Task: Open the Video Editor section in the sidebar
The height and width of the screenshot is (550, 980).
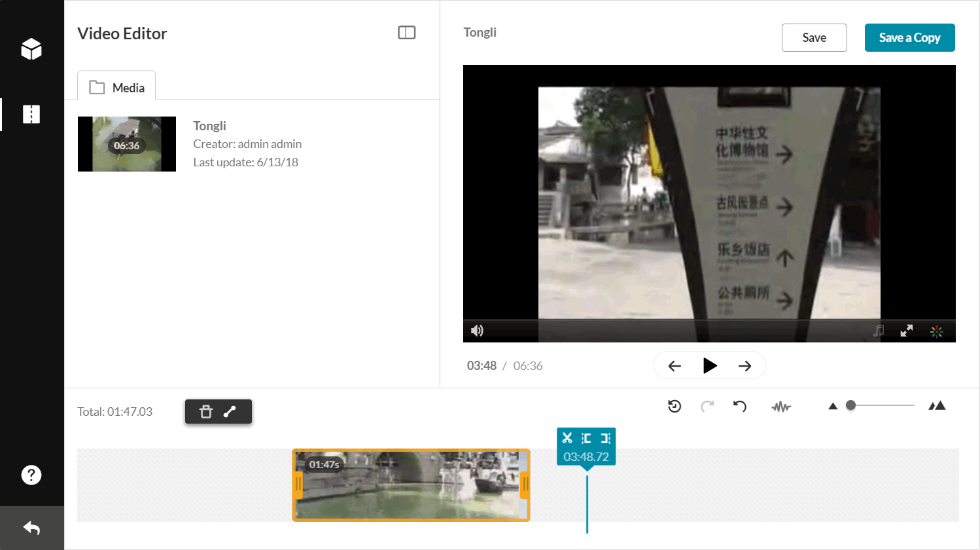Action: (x=31, y=115)
